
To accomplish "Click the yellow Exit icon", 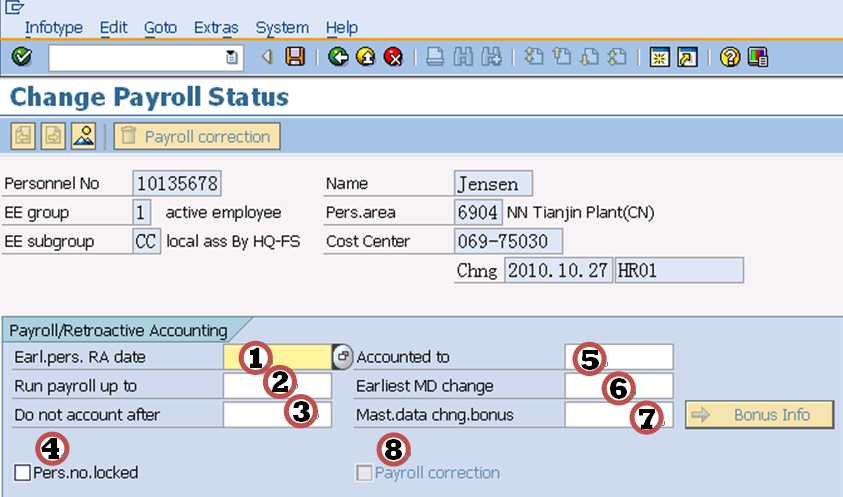I will pyautogui.click(x=365, y=58).
